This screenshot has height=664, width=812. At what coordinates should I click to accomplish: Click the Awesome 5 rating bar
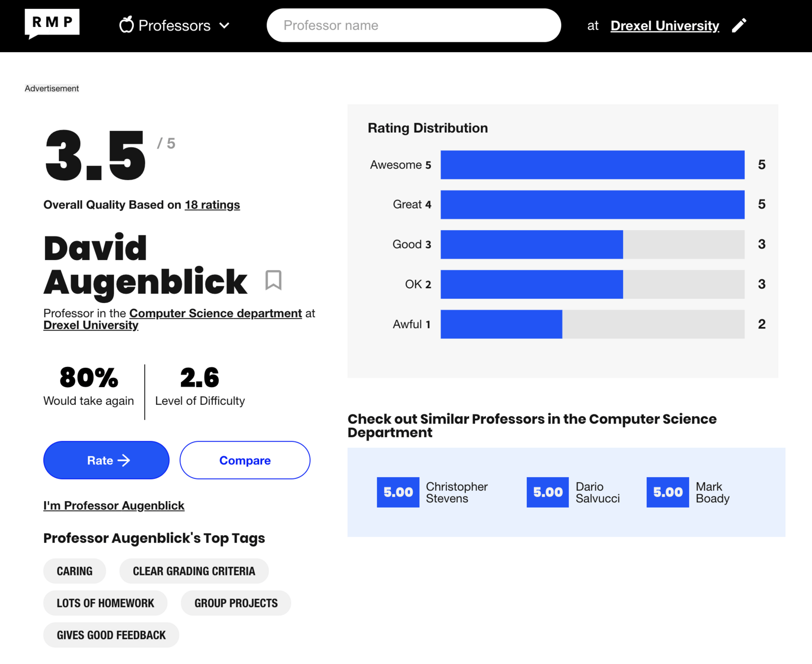click(592, 165)
